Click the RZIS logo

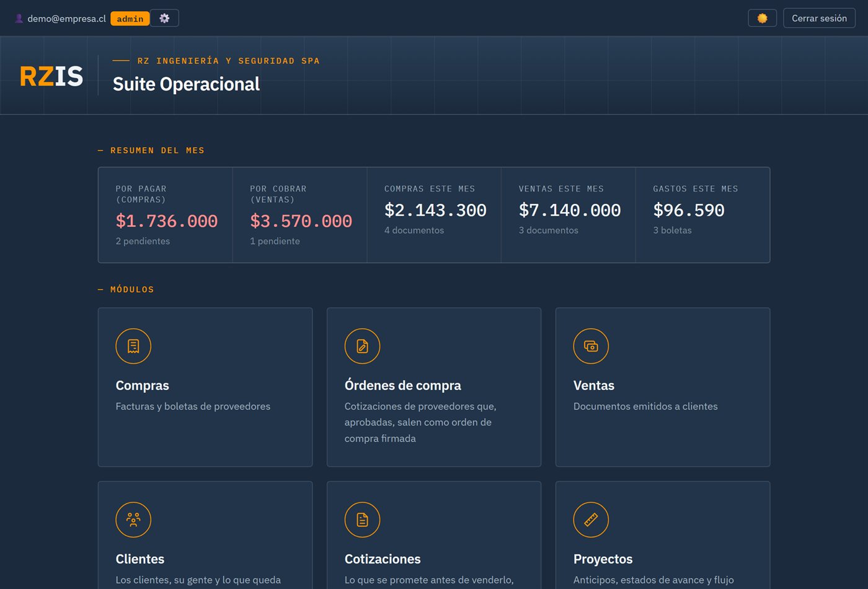coord(51,76)
